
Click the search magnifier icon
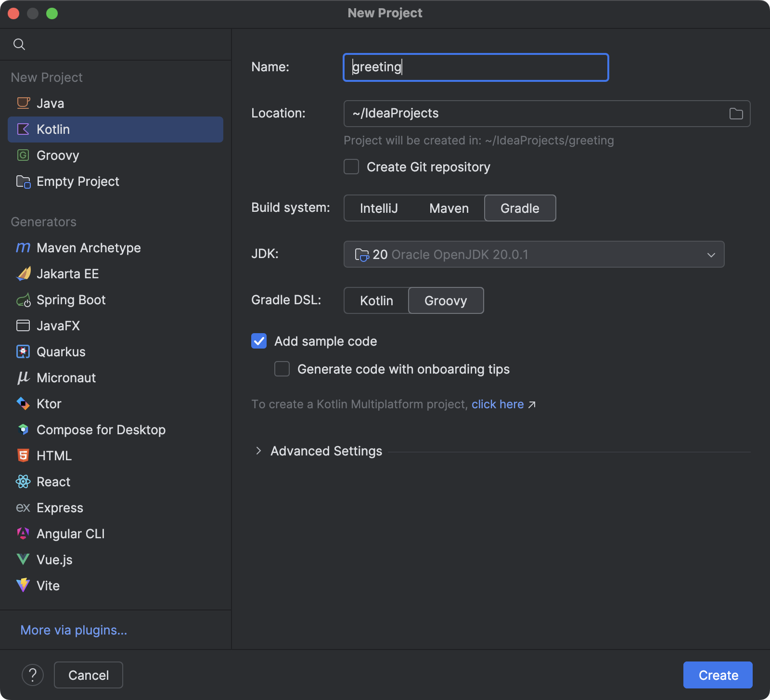[19, 44]
